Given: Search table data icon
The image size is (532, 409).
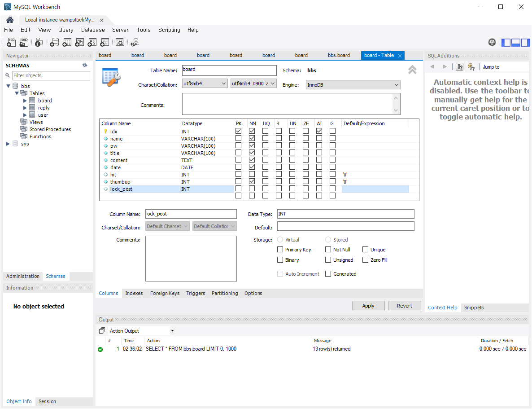Looking at the screenshot, I should (x=119, y=42).
